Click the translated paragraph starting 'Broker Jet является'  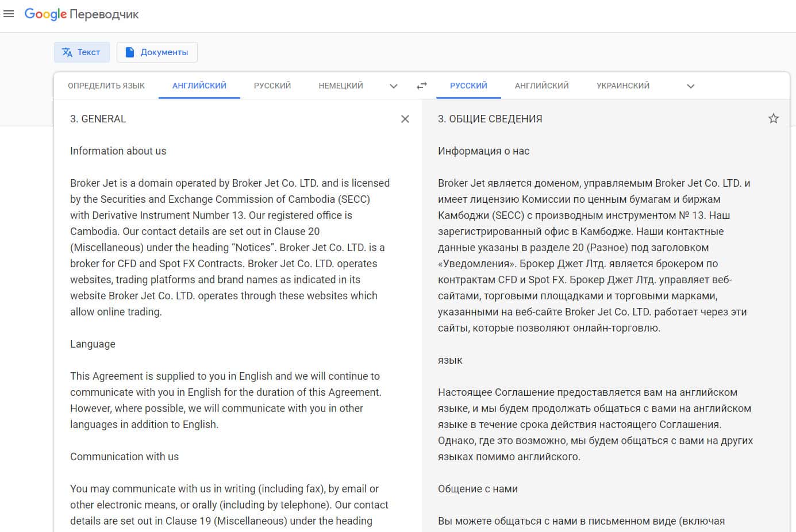[x=594, y=256]
